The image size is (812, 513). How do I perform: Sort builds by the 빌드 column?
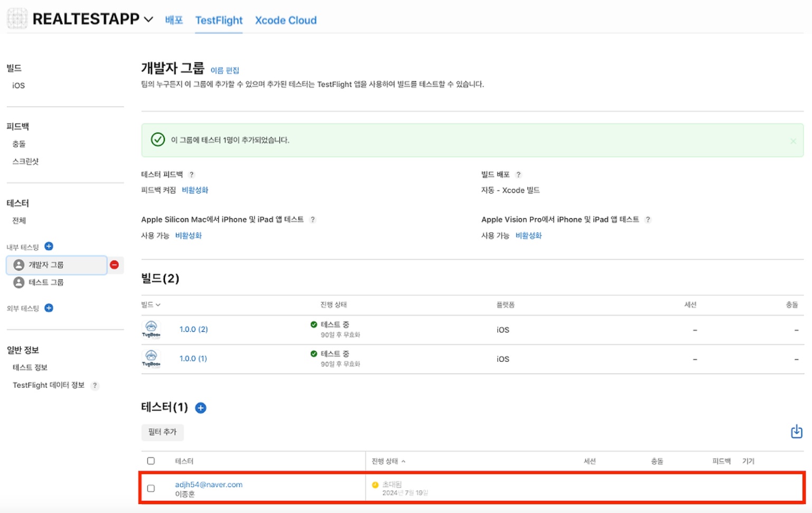[x=151, y=305]
